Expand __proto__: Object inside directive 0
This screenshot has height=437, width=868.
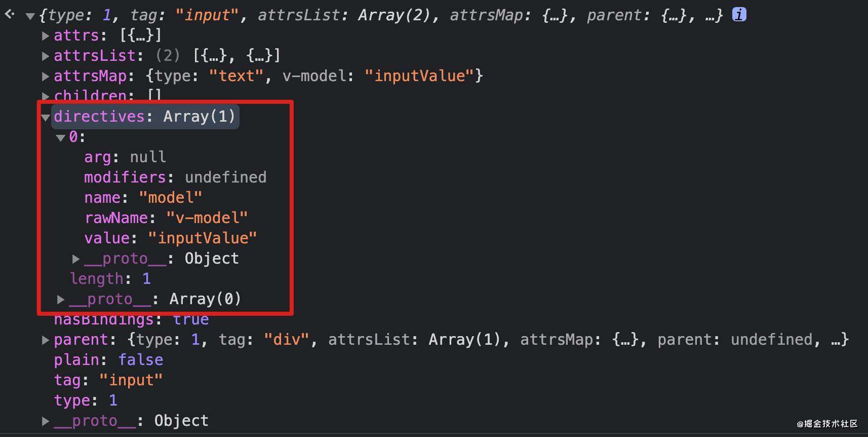[x=76, y=259]
